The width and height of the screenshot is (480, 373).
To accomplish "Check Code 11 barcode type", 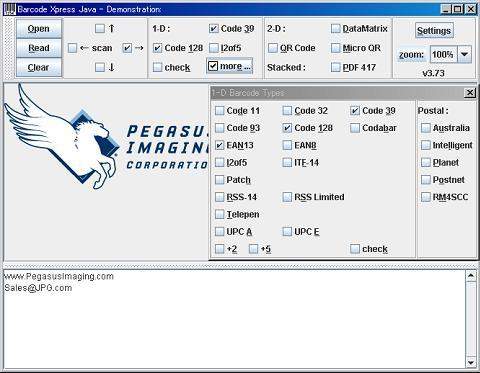I will tap(219, 111).
